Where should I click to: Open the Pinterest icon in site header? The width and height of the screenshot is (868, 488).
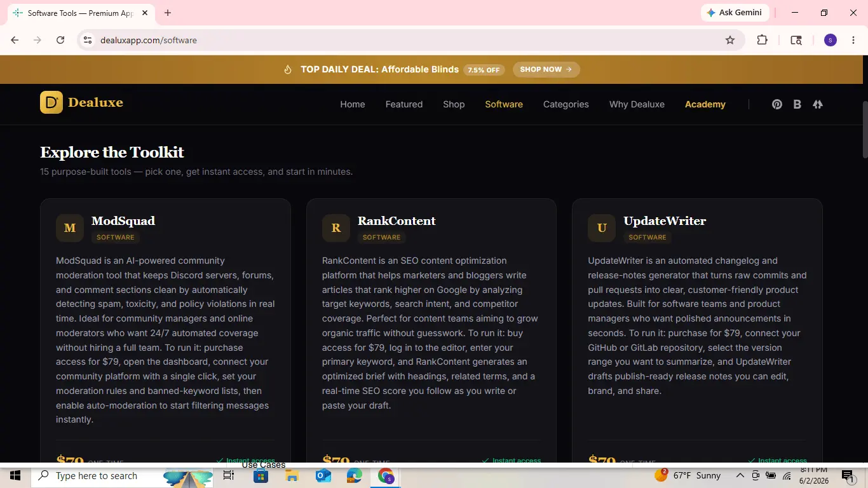tap(776, 104)
